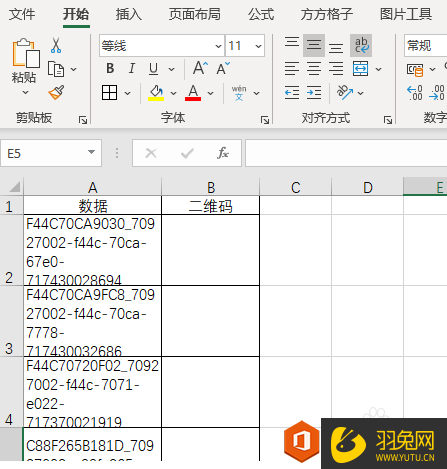The image size is (447, 469).
Task: Click the text orientation icon
Action: click(345, 92)
